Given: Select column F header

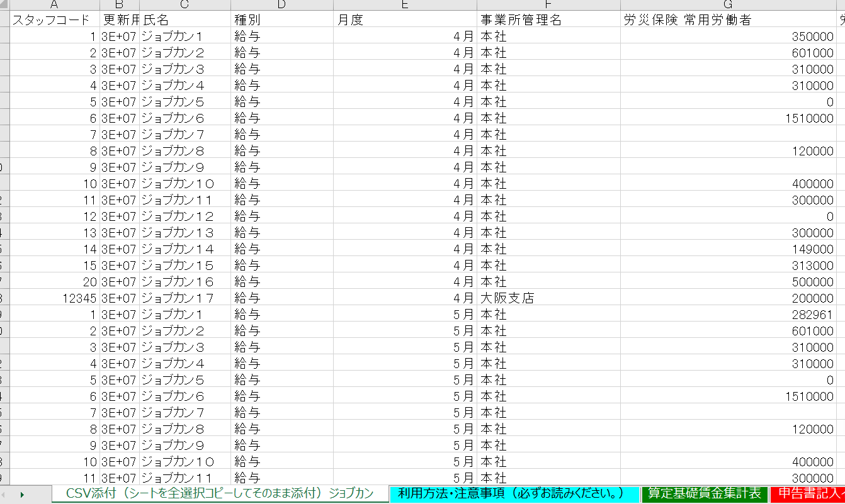Looking at the screenshot, I should (548, 5).
